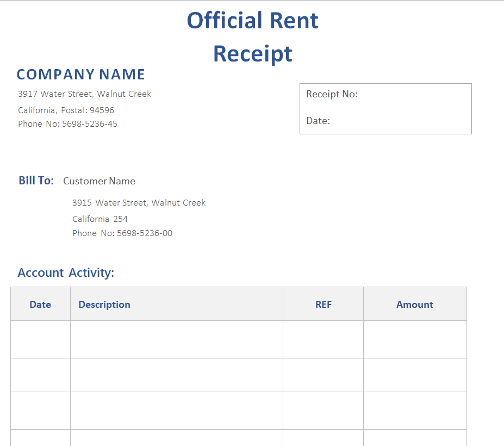
Task: Place cursor in California Postal 94596 line
Action: (x=66, y=110)
